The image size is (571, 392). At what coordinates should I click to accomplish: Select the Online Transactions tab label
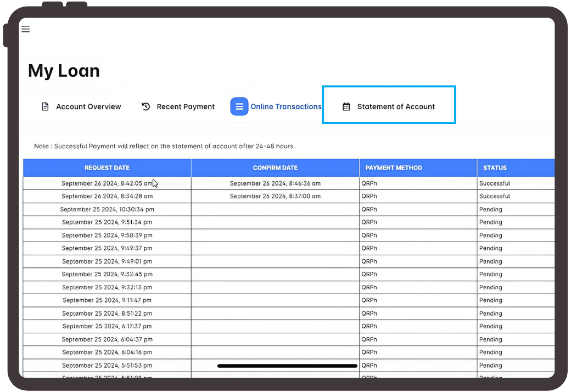click(x=285, y=107)
